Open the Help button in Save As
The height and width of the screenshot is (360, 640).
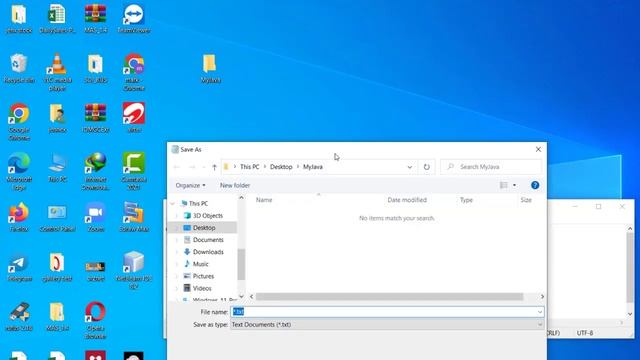pyautogui.click(x=535, y=185)
